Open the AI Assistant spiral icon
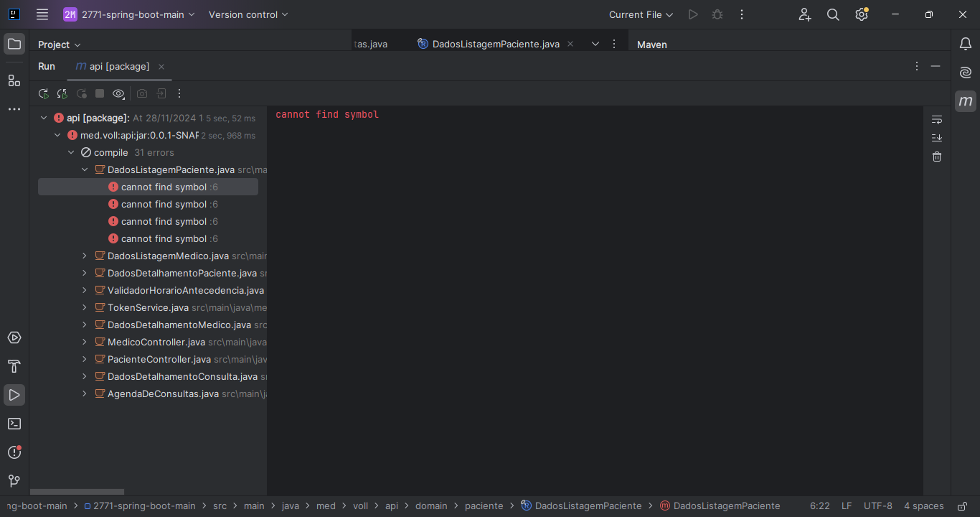 [x=966, y=73]
